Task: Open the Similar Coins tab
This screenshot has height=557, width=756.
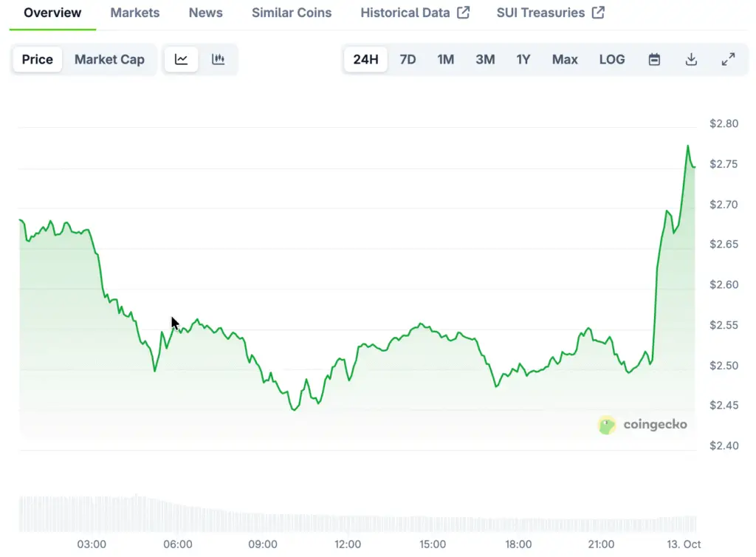Action: tap(291, 13)
